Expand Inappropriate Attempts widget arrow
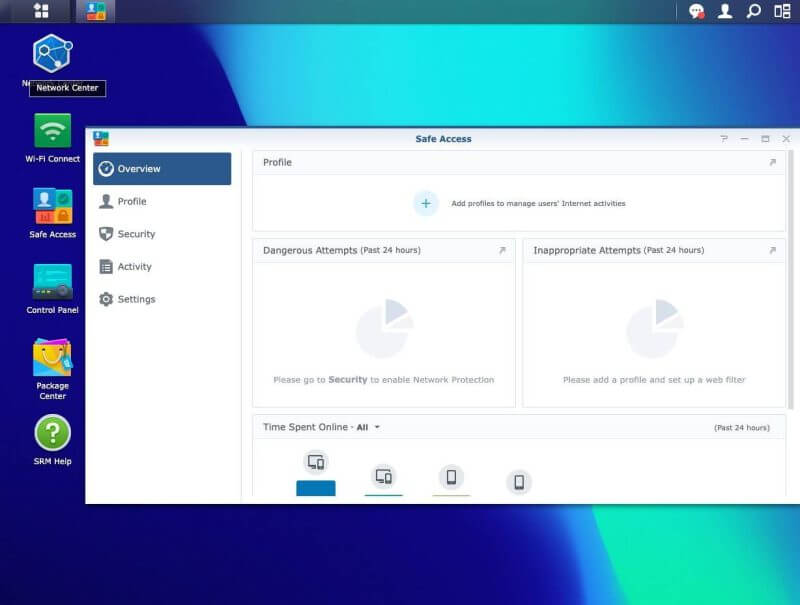 coord(772,250)
